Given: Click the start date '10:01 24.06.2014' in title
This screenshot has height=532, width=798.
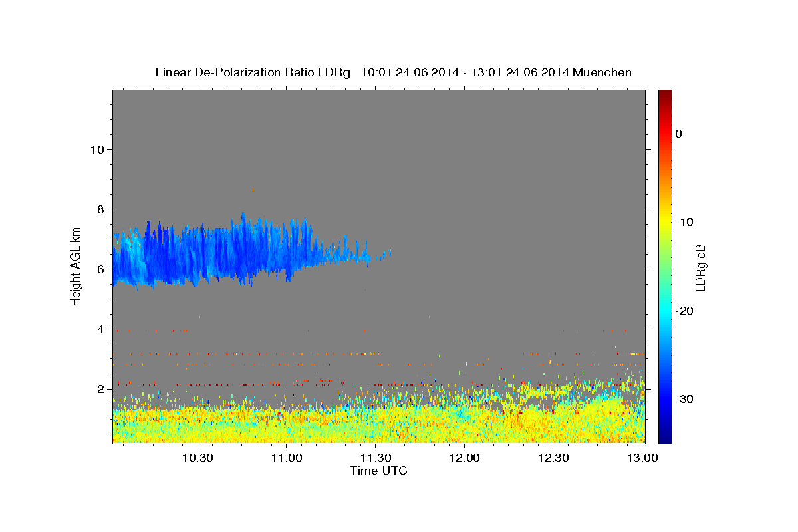Looking at the screenshot, I should (x=409, y=72).
